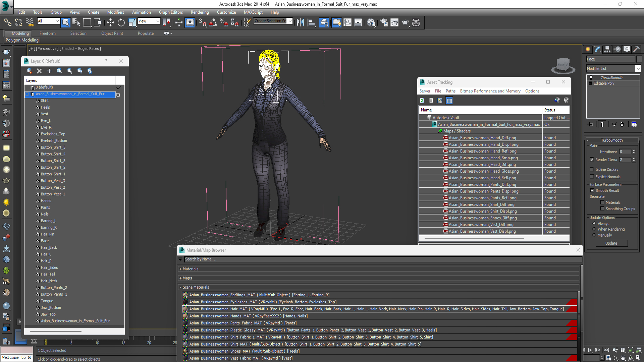The height and width of the screenshot is (362, 644).
Task: Open the Modifiers menu
Action: (115, 12)
